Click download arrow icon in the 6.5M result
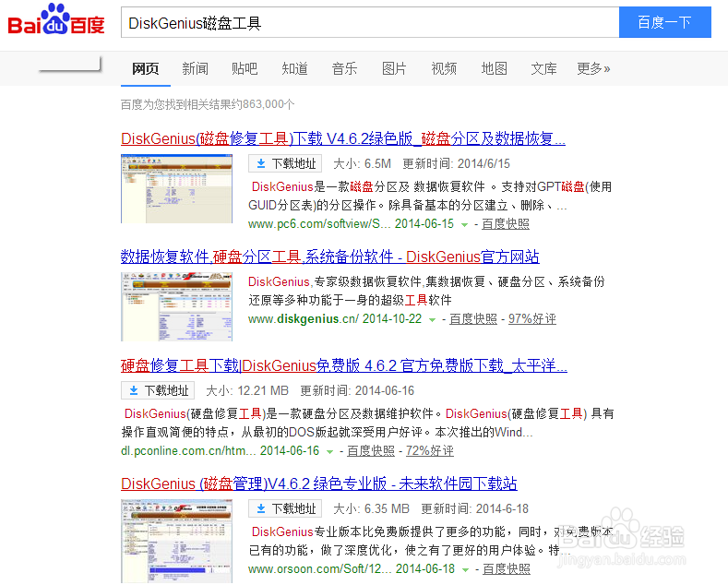 click(x=261, y=163)
